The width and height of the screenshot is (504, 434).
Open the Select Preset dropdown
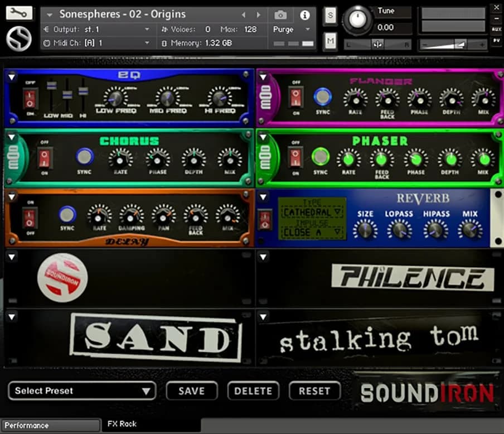tap(82, 391)
